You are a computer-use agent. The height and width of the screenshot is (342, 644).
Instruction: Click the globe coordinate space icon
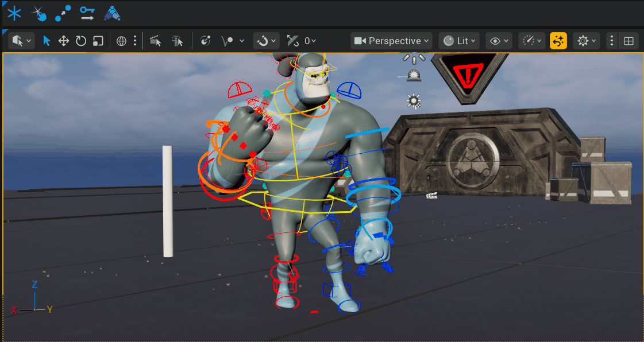point(121,41)
